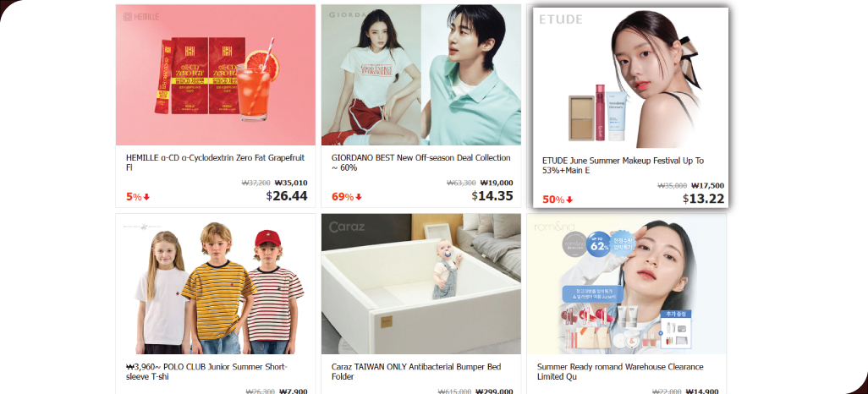Click POLO CLUB Junior Summer Short-sleeve title
This screenshot has height=394, width=868.
[x=206, y=372]
